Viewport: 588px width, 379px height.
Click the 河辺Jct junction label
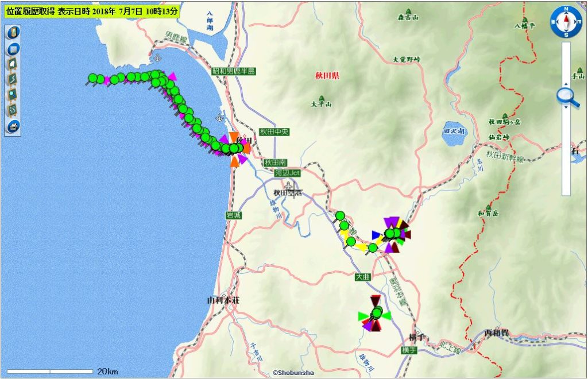287,172
